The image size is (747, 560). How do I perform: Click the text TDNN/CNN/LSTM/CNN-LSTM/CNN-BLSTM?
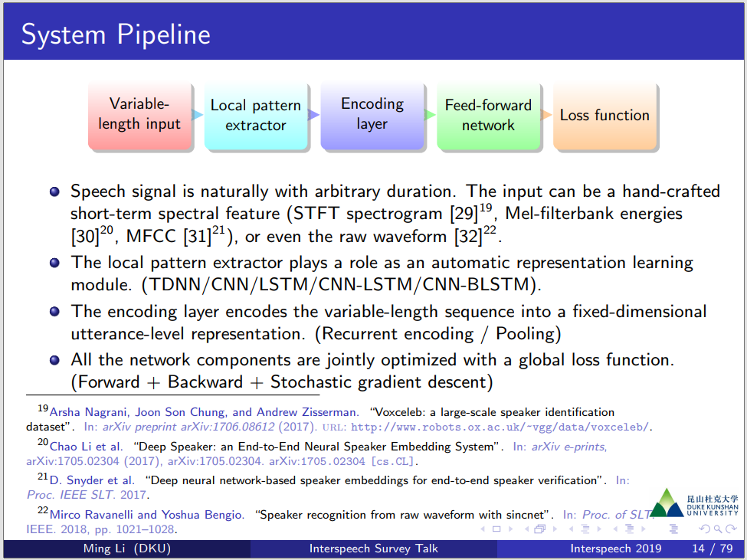click(x=339, y=285)
